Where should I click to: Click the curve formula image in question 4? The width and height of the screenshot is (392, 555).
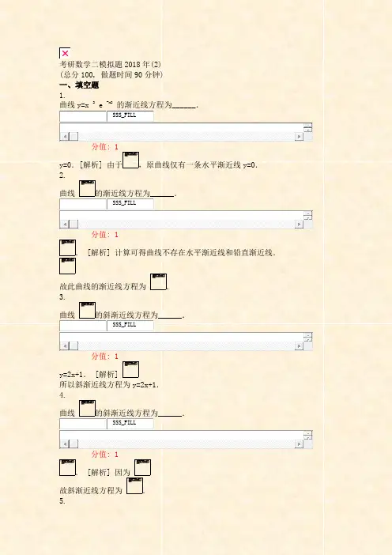coord(87,409)
